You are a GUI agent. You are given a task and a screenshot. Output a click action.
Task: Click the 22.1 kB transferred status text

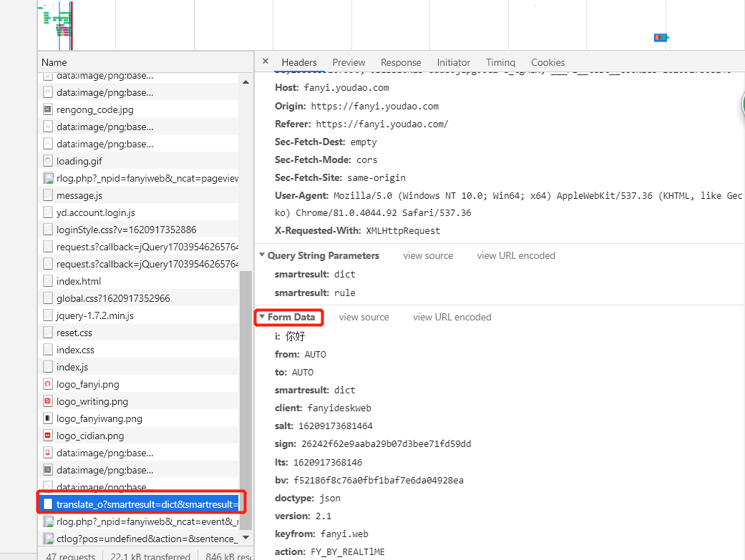pos(150,556)
